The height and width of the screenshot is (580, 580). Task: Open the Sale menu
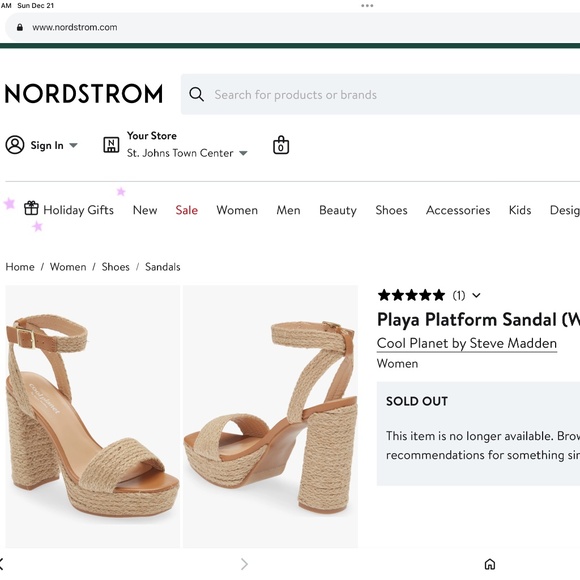pos(186,210)
